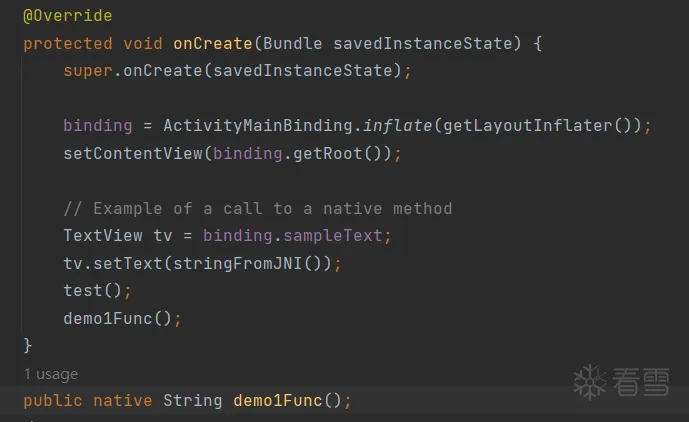Screen dimensions: 689x422
Task: Click sampleText field reference
Action: (x=333, y=236)
